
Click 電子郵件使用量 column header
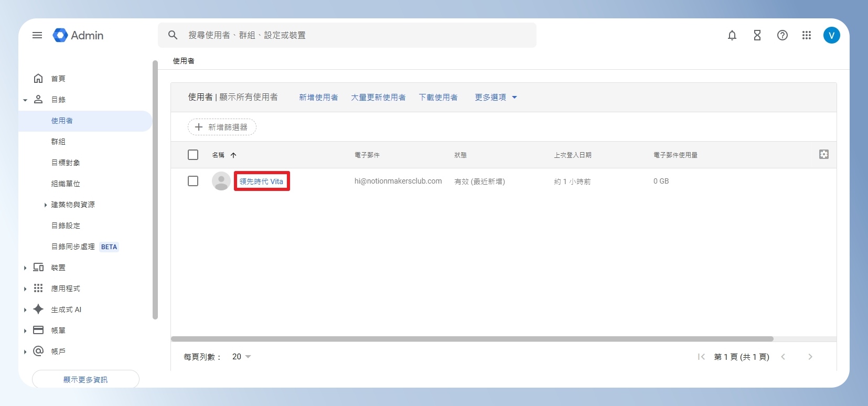(x=676, y=155)
